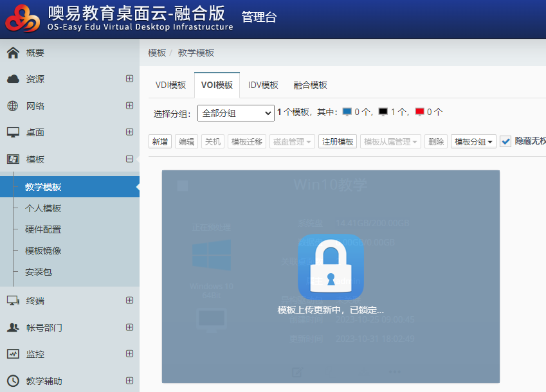Click the 桌面 monitor icon

[x=13, y=132]
